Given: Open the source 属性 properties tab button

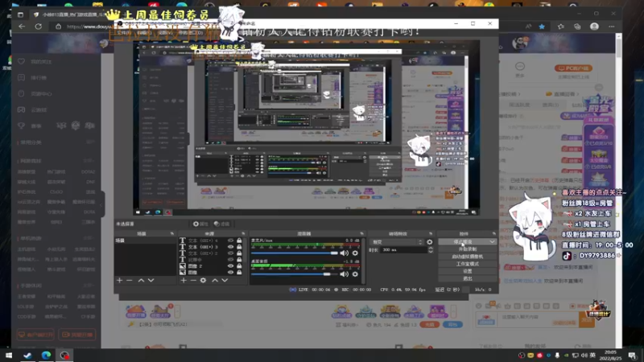Looking at the screenshot, I should coord(200,224).
